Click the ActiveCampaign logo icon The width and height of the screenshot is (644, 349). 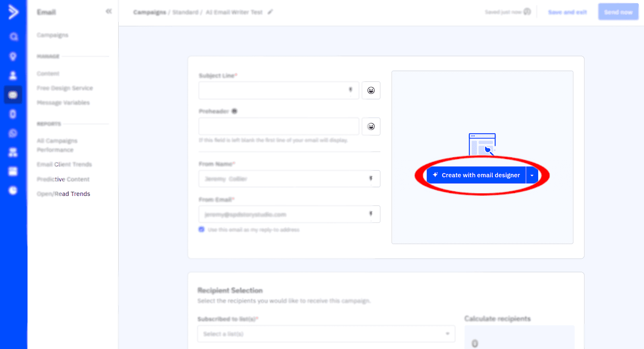tap(13, 12)
